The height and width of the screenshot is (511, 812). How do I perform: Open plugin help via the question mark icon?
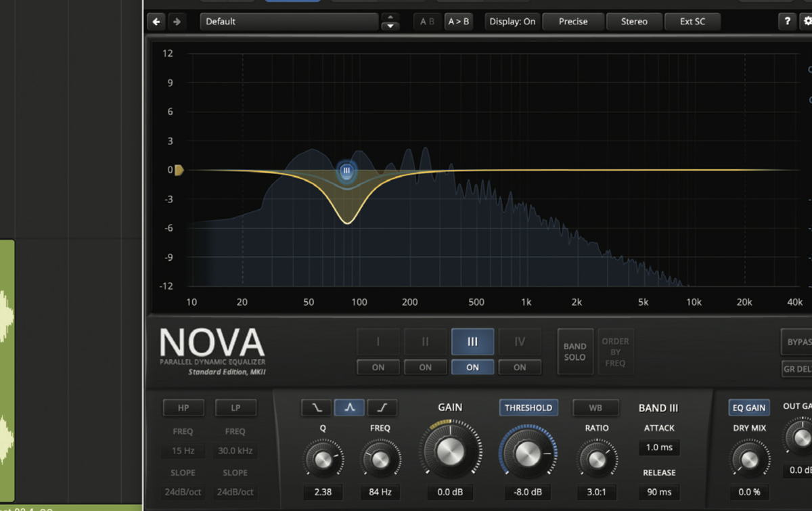[x=788, y=21]
